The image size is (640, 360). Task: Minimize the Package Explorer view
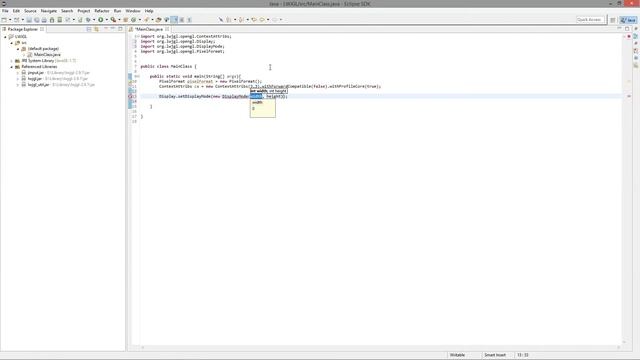click(x=113, y=29)
